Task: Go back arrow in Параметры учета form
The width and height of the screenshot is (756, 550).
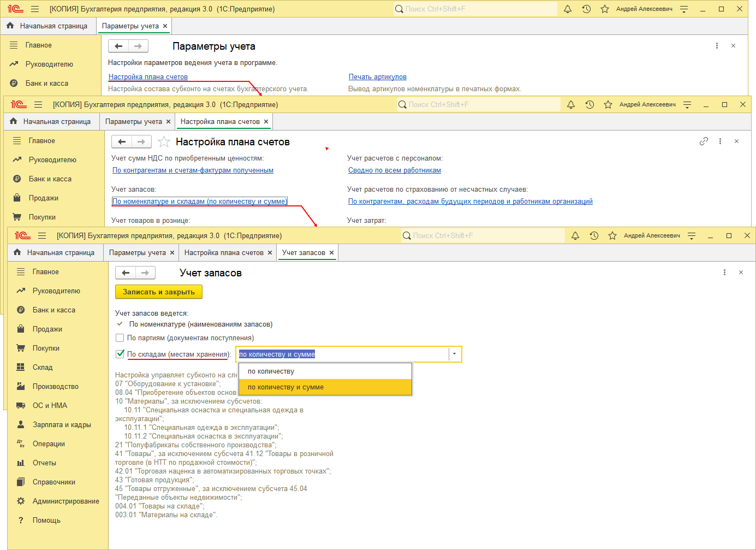Action: 118,46
